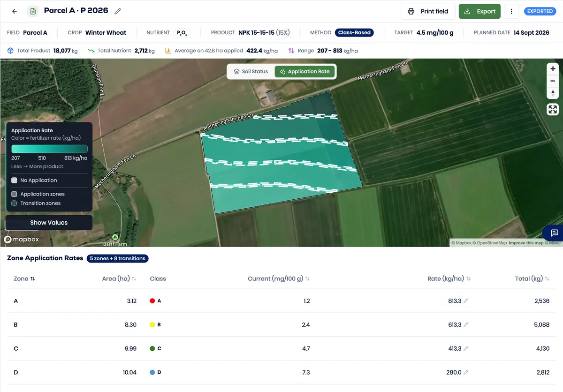
Task: Click the Range arrows icon
Action: tap(291, 51)
